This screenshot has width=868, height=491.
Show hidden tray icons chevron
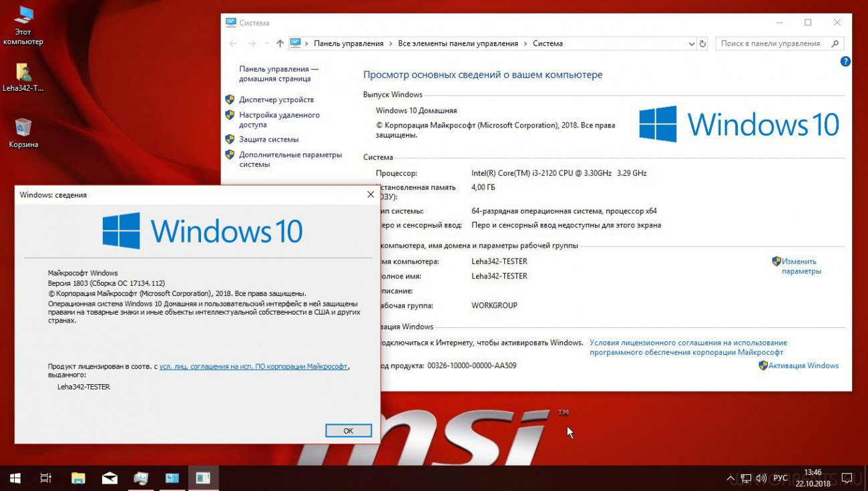pos(730,478)
